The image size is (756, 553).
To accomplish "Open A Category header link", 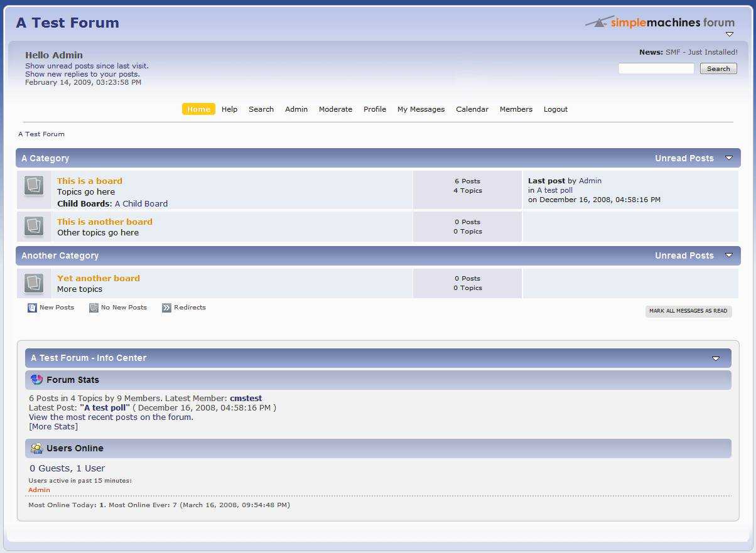I will click(45, 158).
